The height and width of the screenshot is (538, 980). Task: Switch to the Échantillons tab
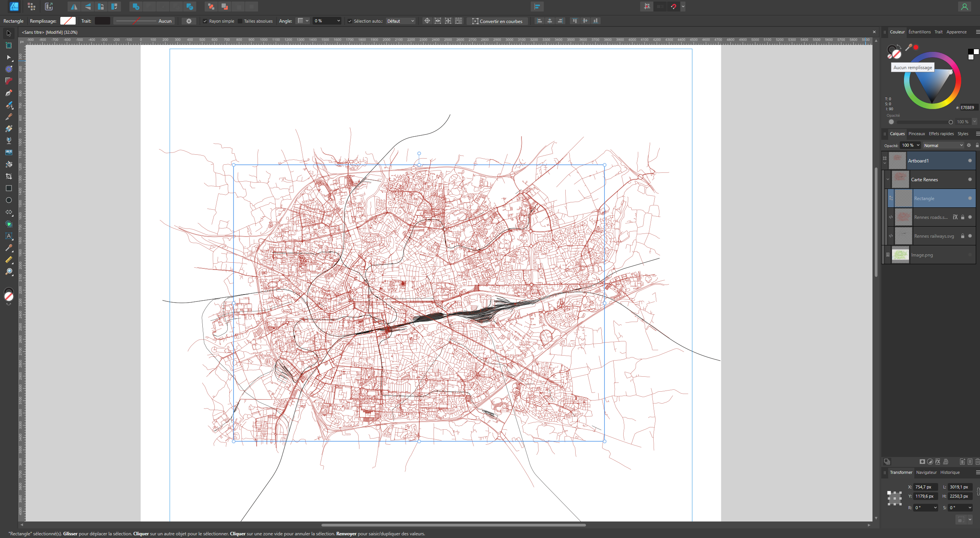919,32
